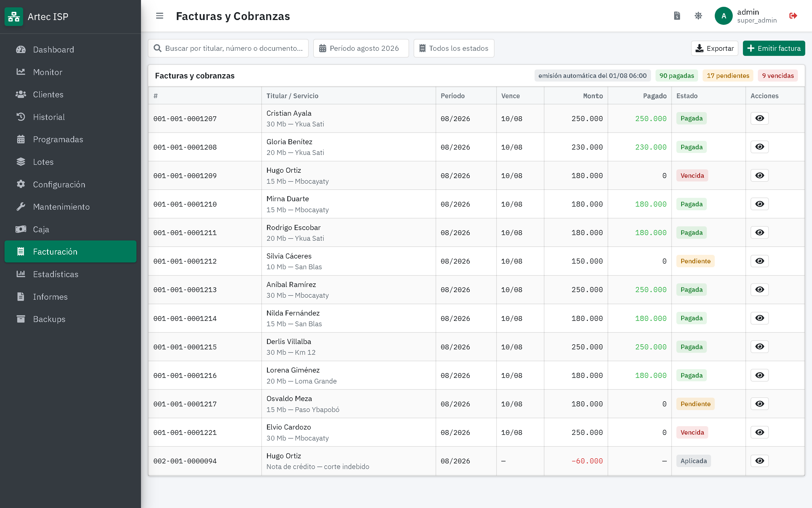Toggle the sidebar with the hamburger icon

tap(160, 16)
